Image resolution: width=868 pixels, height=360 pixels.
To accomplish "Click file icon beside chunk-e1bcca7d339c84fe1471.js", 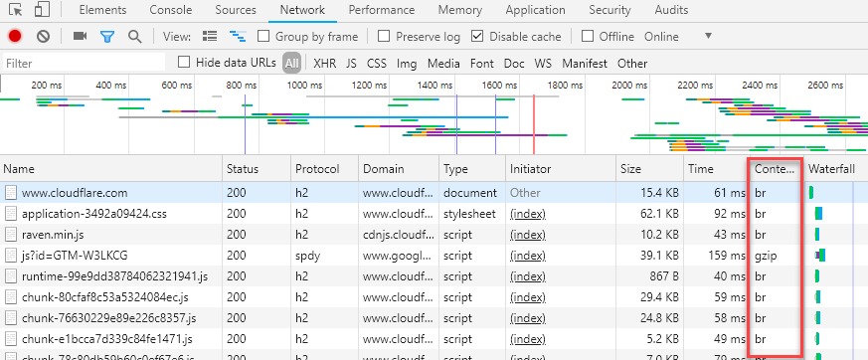I will point(11,338).
